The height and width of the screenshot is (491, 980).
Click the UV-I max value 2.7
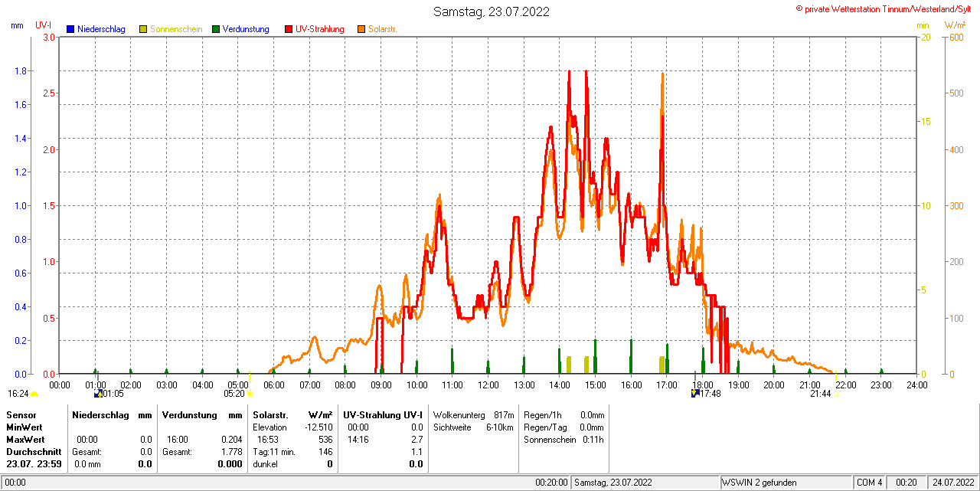pyautogui.click(x=416, y=440)
